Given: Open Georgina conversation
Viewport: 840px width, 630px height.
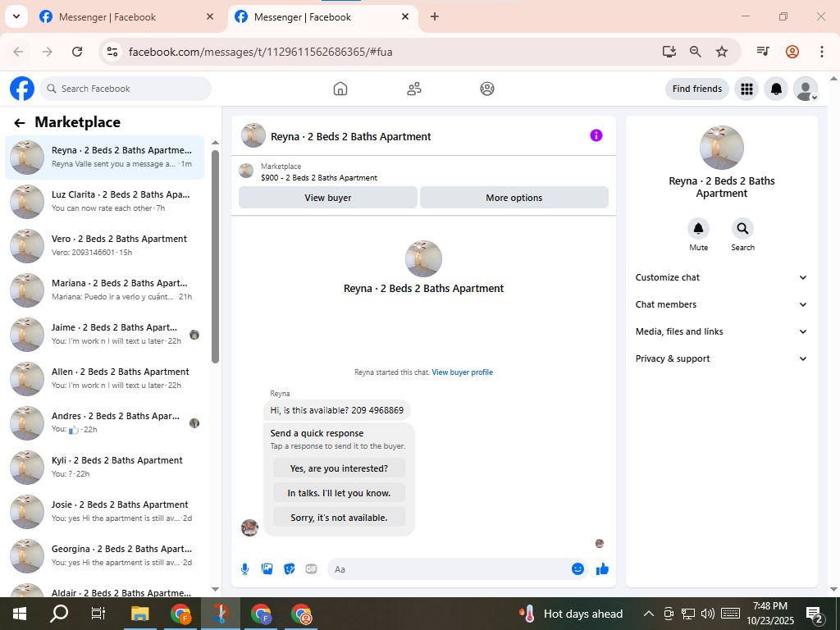Looking at the screenshot, I should pos(105,556).
